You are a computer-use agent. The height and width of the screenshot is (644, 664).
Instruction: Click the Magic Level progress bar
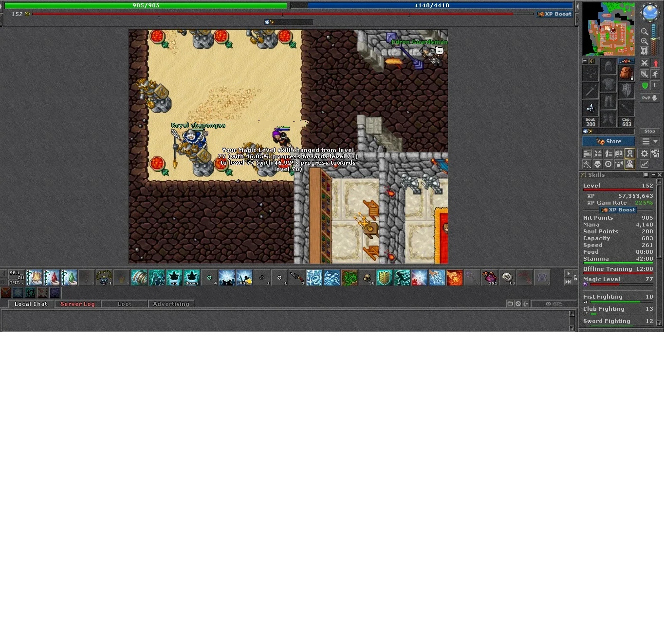[621, 284]
